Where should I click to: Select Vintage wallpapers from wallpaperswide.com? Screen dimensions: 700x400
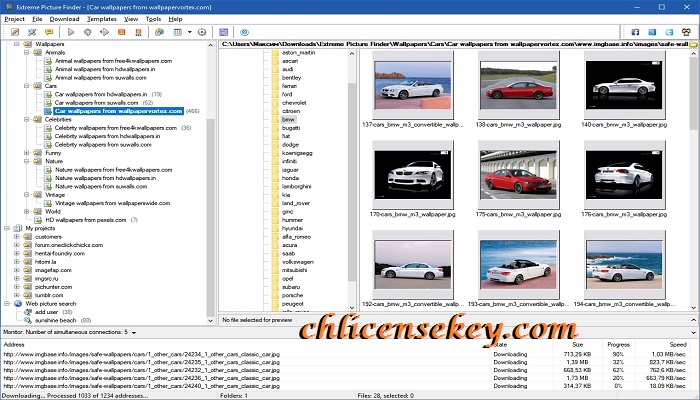(112, 203)
